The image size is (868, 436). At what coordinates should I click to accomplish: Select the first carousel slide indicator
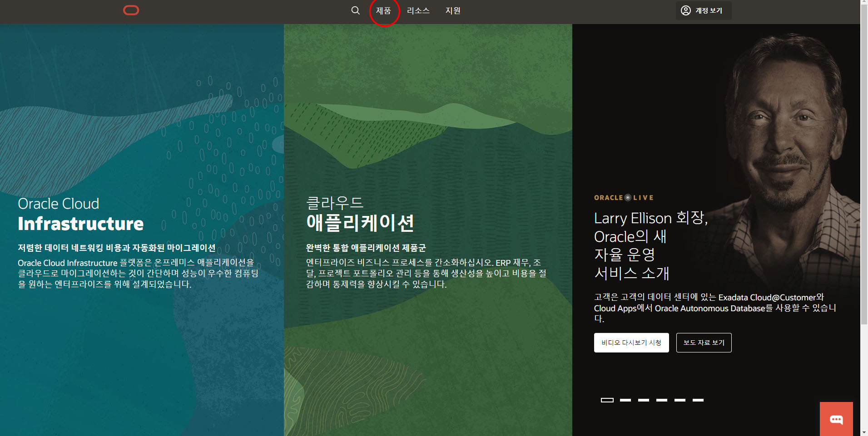tap(607, 400)
